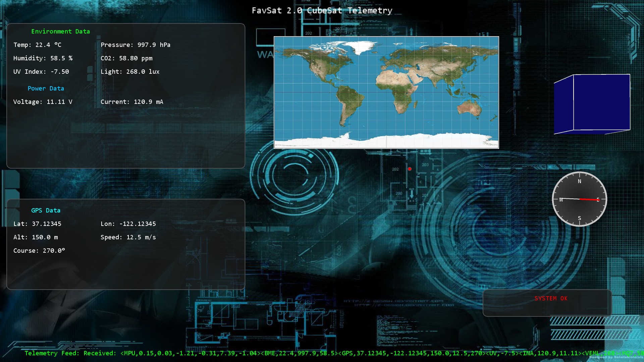Select Alt: 150.0 m reading
The width and height of the screenshot is (644, 362).
coord(36,237)
